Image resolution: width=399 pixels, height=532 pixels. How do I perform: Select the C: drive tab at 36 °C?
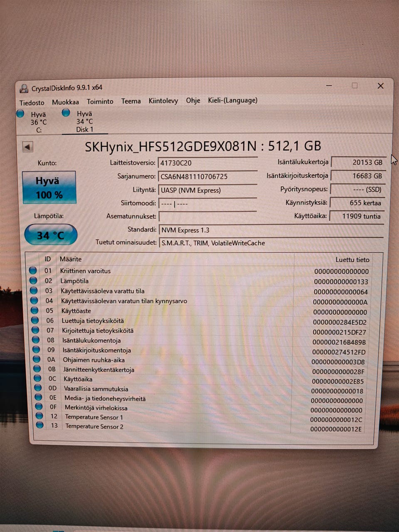33,122
